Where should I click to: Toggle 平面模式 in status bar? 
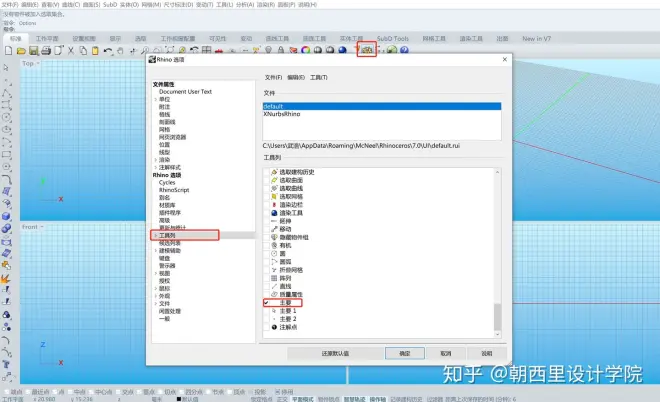[303, 399]
